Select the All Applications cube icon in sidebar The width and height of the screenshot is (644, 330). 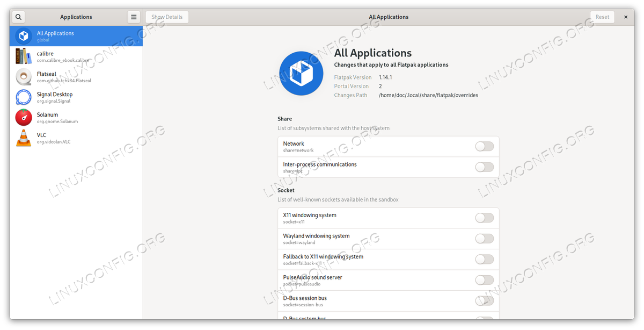(24, 36)
